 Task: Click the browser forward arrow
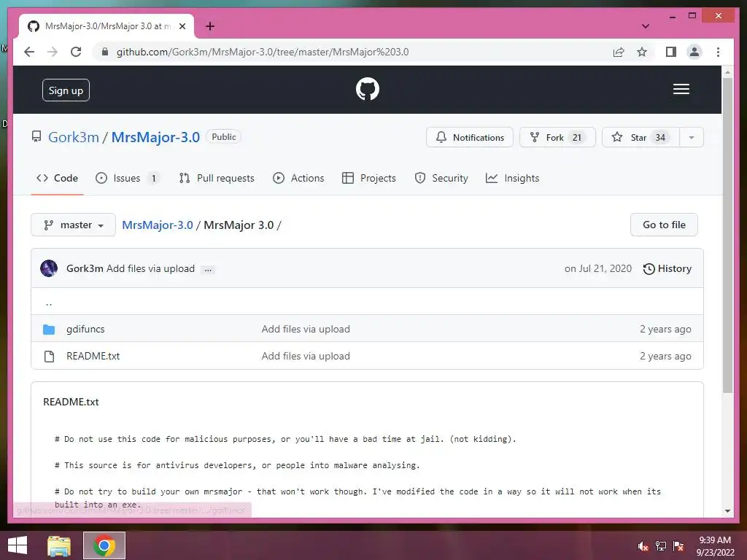(x=53, y=52)
